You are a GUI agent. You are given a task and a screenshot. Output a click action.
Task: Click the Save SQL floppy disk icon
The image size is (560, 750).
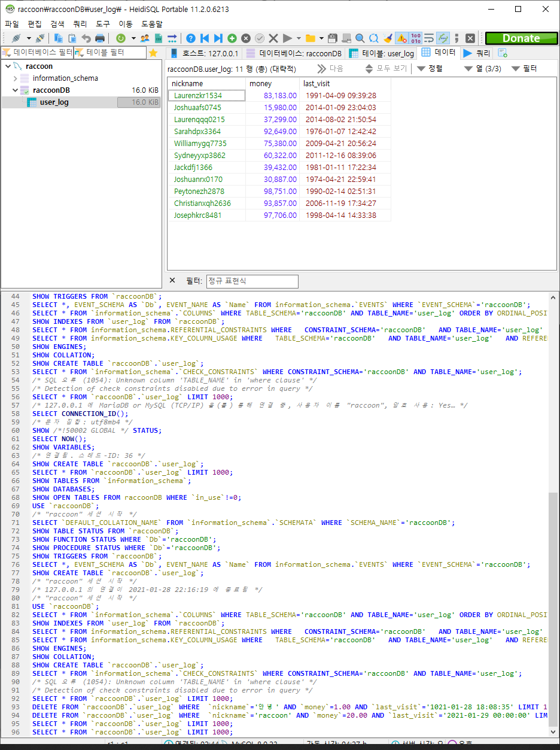(333, 38)
